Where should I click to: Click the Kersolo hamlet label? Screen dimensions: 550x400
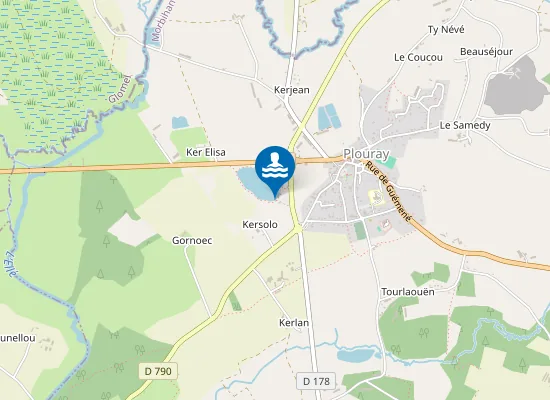(260, 225)
